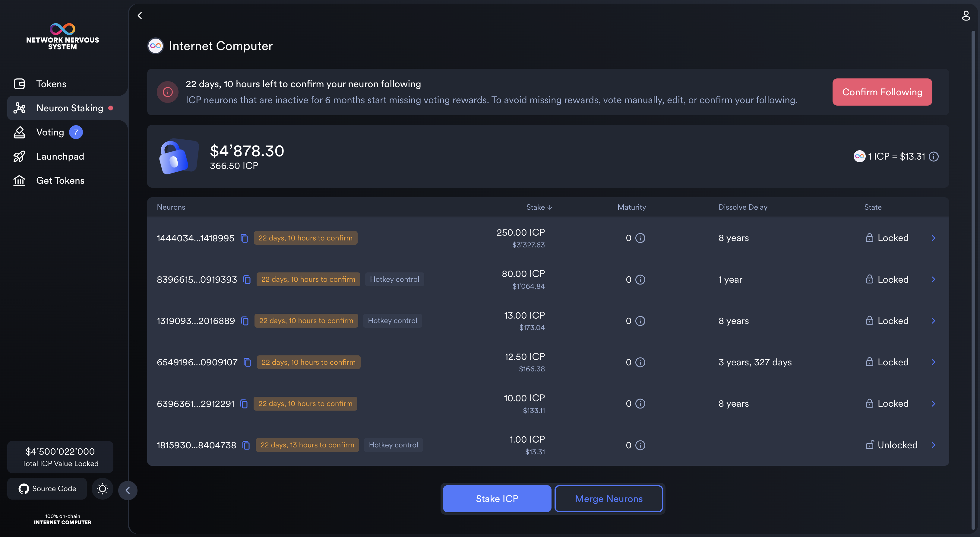The height and width of the screenshot is (537, 980).
Task: Open the account profile icon
Action: [x=966, y=16]
